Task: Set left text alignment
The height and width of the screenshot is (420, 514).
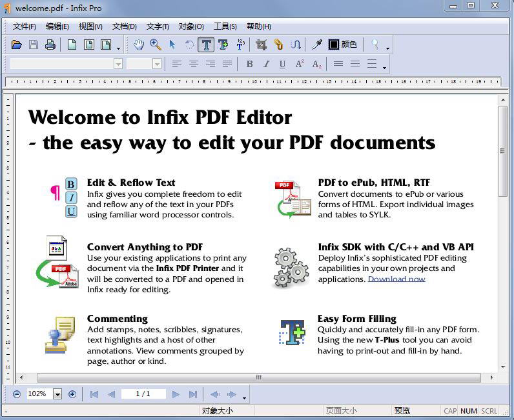Action: click(x=177, y=64)
